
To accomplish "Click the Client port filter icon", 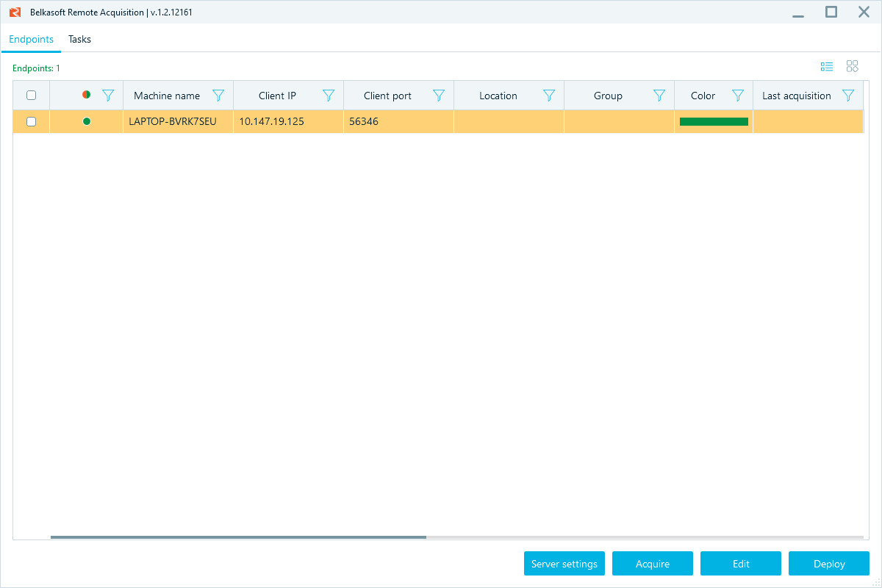I will tap(439, 96).
